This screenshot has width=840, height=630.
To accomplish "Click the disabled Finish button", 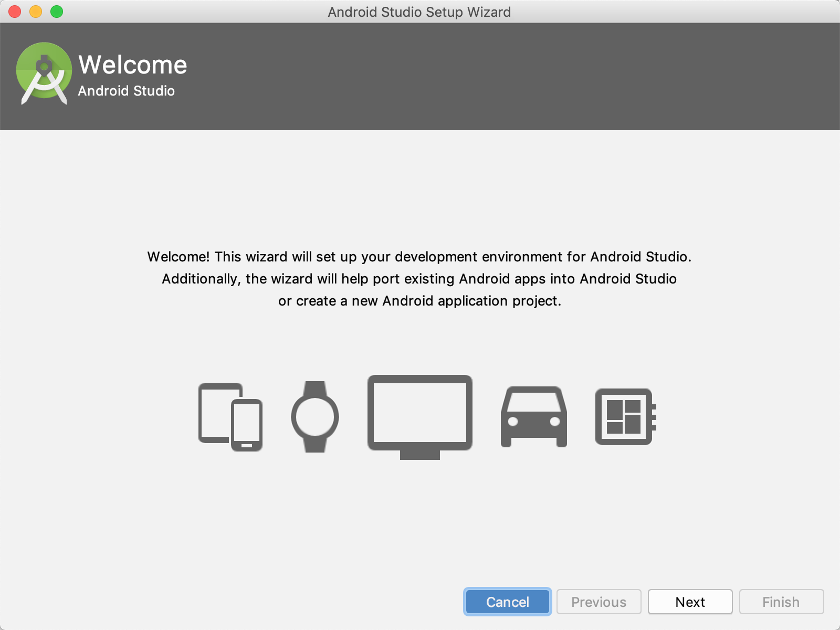I will pyautogui.click(x=781, y=602).
